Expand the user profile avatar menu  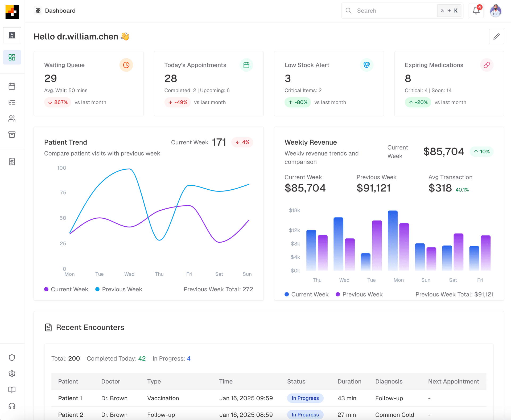pos(496,11)
